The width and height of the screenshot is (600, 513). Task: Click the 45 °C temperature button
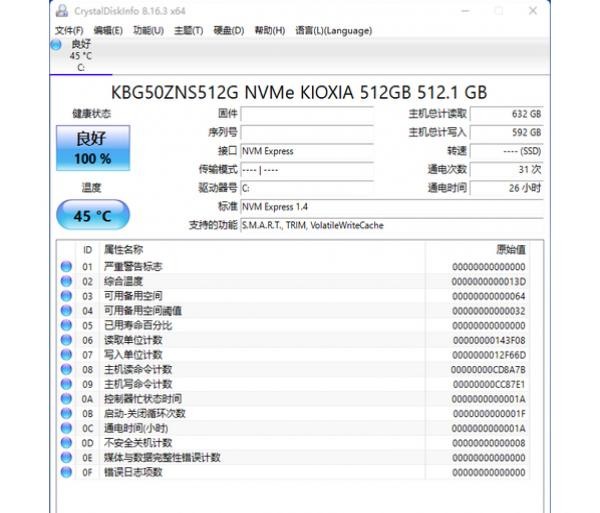click(x=92, y=215)
